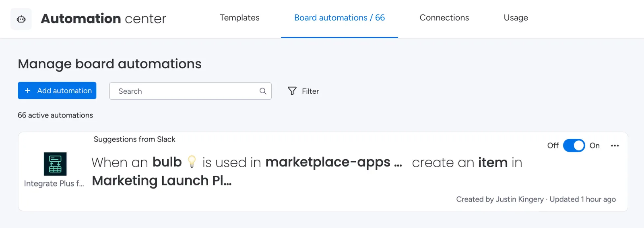Screen dimensions: 644x228
Task: Open the three-dot menu for the automation
Action: click(x=615, y=146)
